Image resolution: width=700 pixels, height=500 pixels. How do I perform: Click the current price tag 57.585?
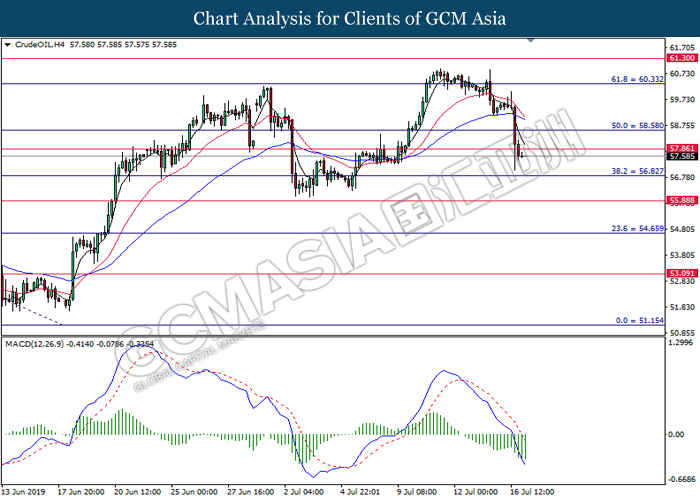point(682,156)
